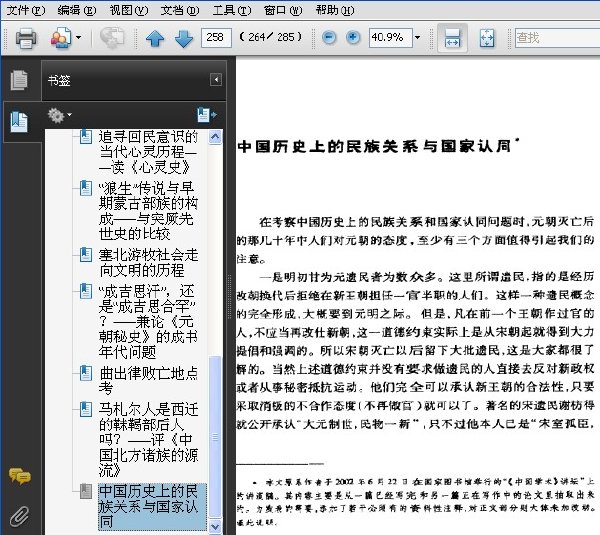Open the 工具 menu

(232, 10)
